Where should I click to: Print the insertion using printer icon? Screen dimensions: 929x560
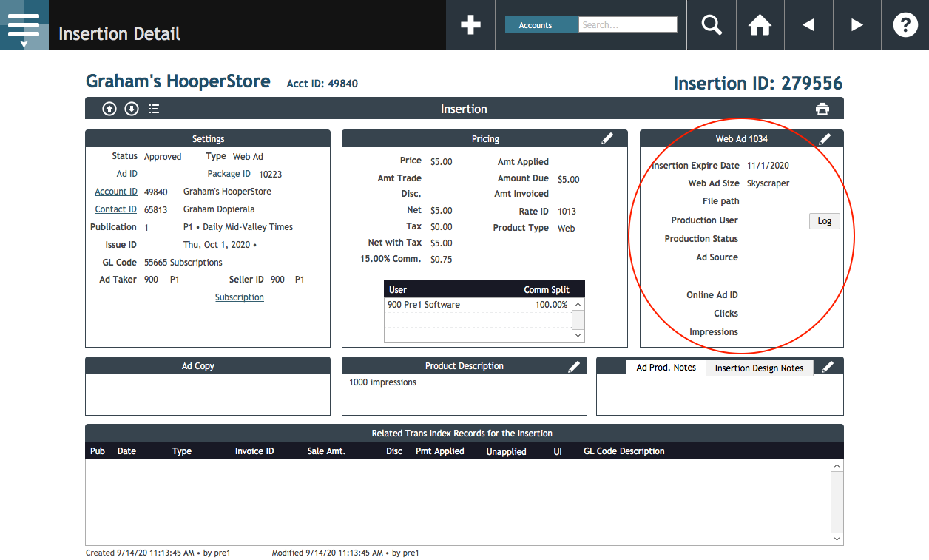coord(822,109)
